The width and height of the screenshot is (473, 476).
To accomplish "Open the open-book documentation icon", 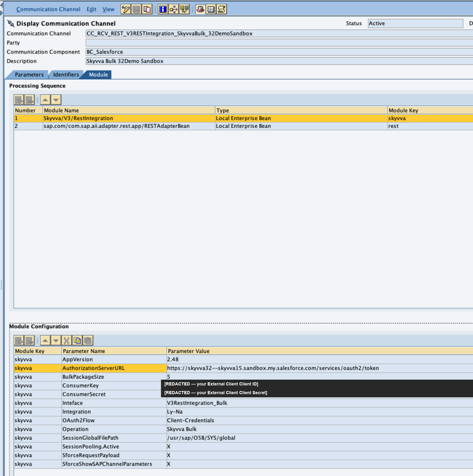I will click(211, 9).
